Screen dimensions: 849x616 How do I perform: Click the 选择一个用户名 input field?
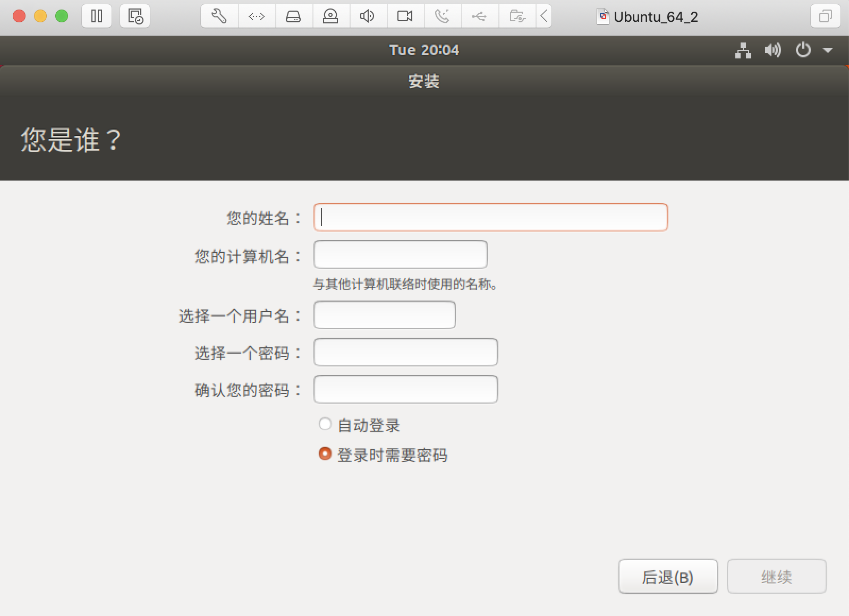tap(385, 315)
